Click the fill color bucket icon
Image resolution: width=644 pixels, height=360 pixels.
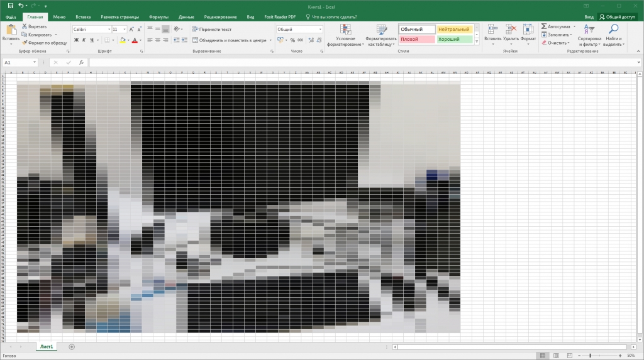(x=123, y=40)
